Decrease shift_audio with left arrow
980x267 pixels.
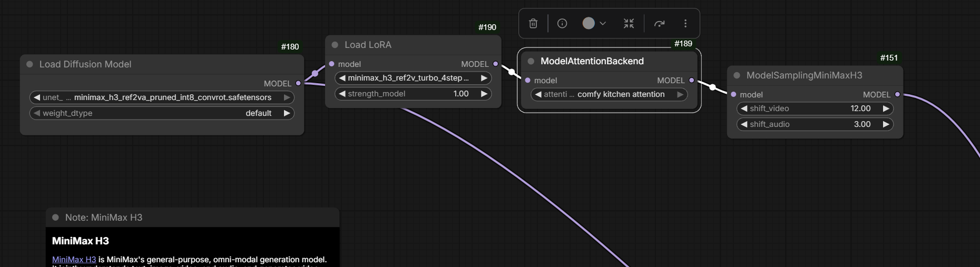coord(744,124)
